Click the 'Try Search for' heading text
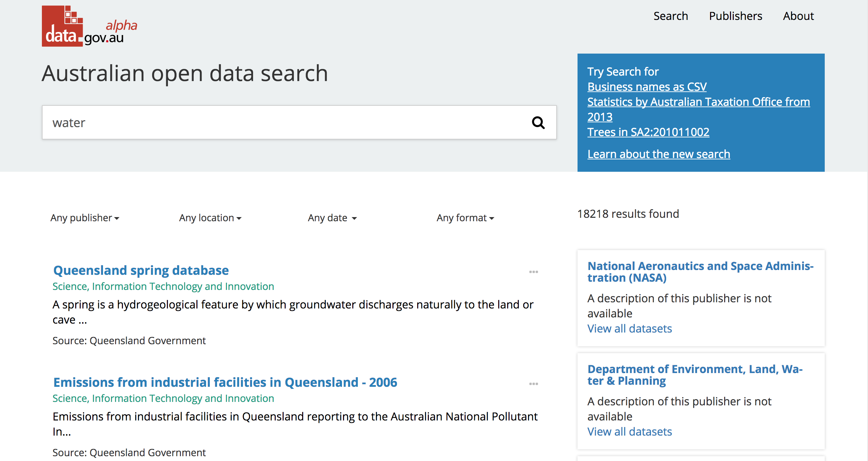This screenshot has width=868, height=461. [x=623, y=72]
